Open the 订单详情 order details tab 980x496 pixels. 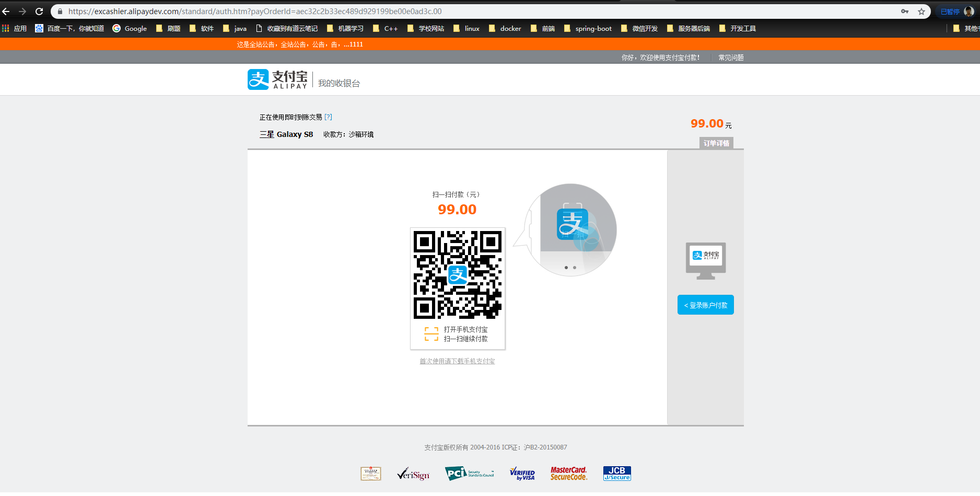coord(716,143)
